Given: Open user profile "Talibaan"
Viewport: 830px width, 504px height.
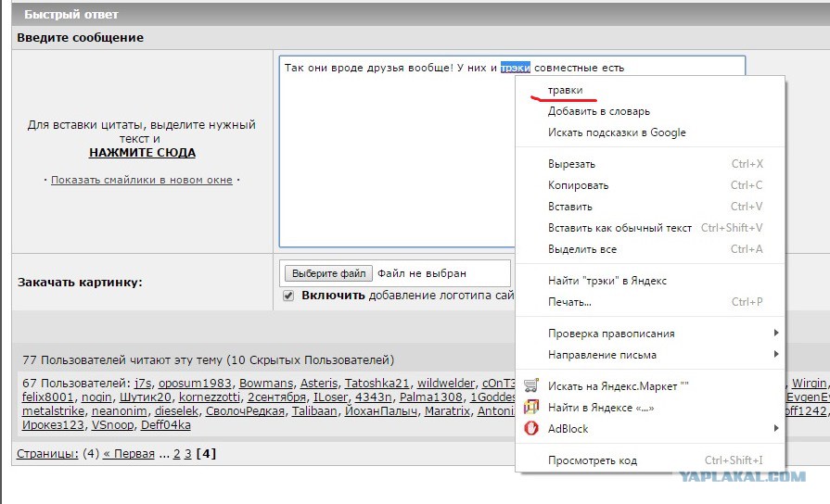Looking at the screenshot, I should [x=314, y=411].
